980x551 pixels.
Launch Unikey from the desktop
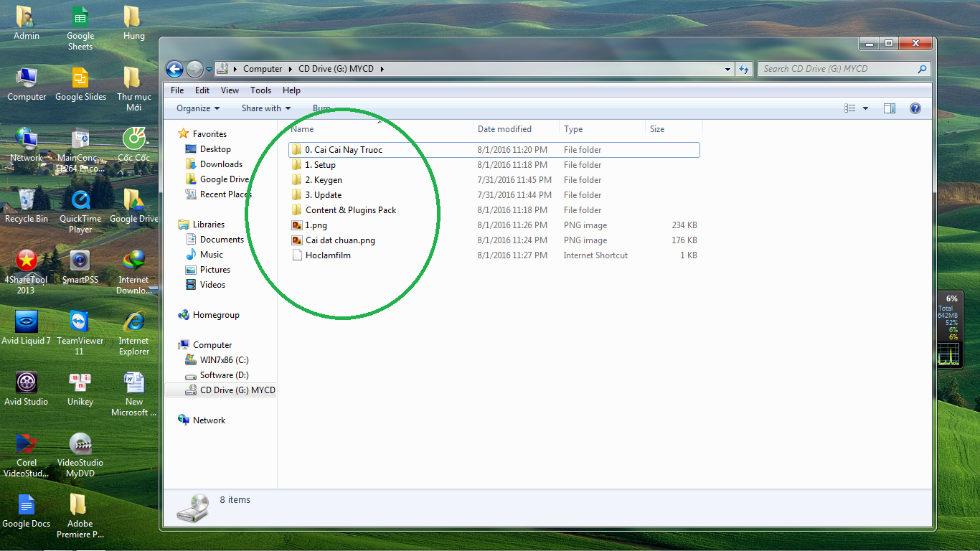[80, 389]
